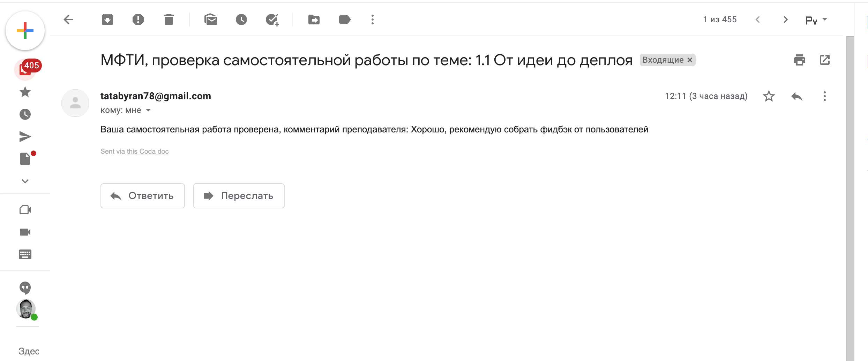Screen dimensions: 868x361
Task: Expand the кому: мне recipient details
Action: click(x=148, y=110)
